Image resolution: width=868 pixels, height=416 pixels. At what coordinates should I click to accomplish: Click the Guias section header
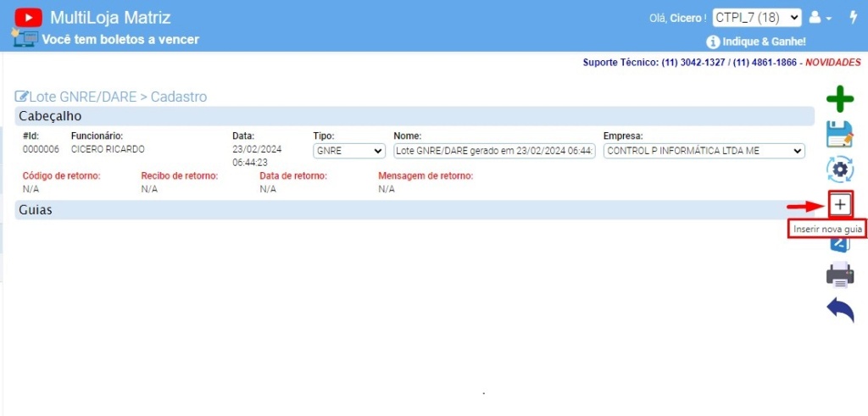[x=415, y=210]
